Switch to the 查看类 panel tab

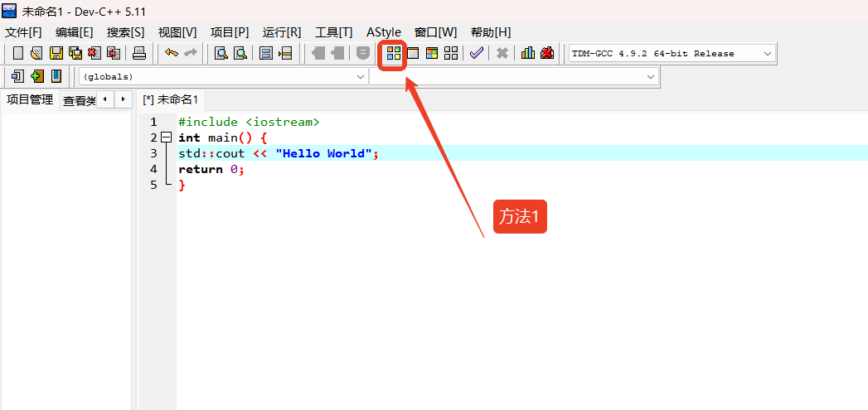pyautogui.click(x=79, y=101)
